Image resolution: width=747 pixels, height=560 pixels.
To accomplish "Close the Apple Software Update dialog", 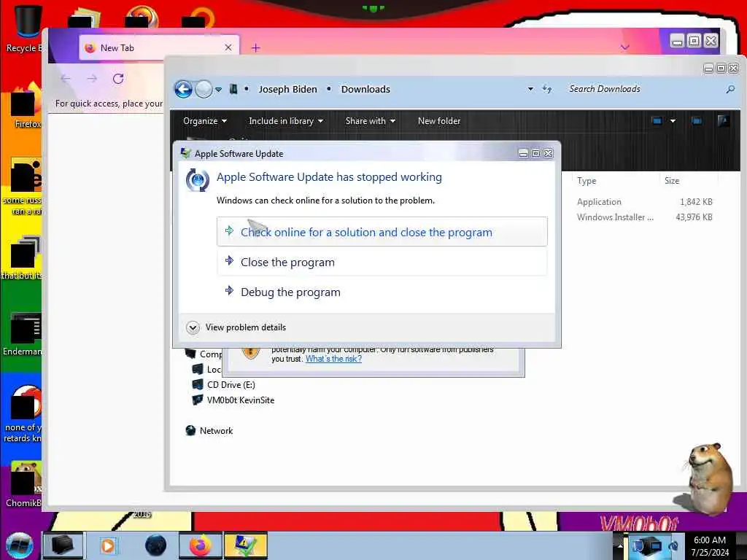I will coord(549,153).
